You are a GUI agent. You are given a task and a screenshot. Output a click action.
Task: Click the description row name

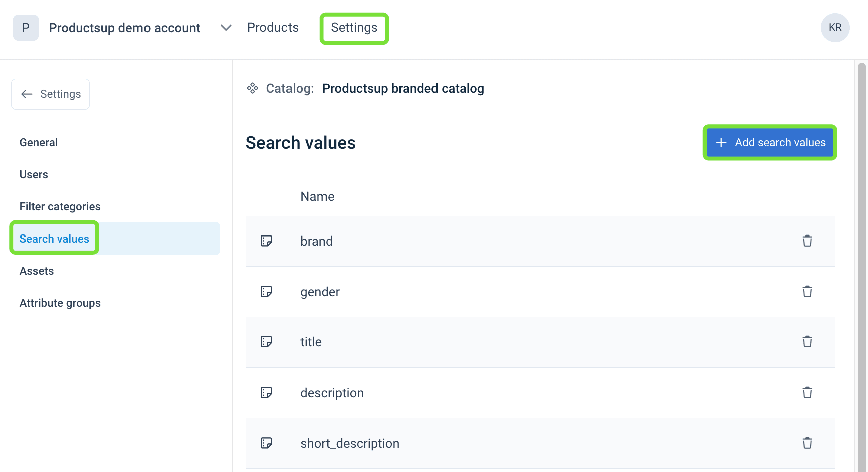pyautogui.click(x=332, y=393)
